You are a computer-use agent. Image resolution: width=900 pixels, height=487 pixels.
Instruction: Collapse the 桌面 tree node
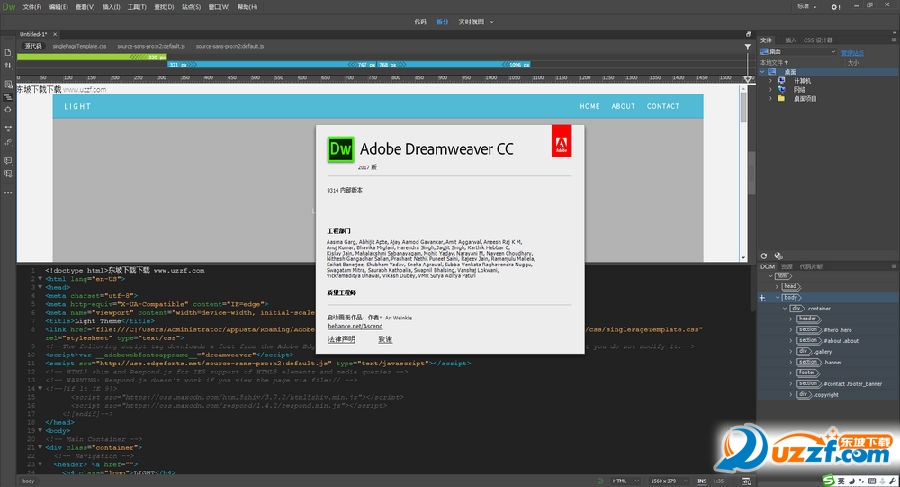click(762, 72)
